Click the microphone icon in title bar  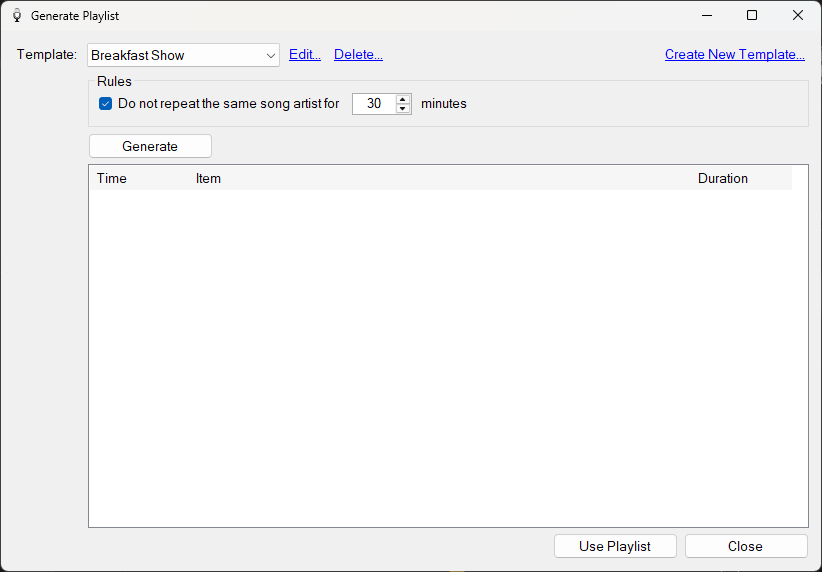point(17,16)
